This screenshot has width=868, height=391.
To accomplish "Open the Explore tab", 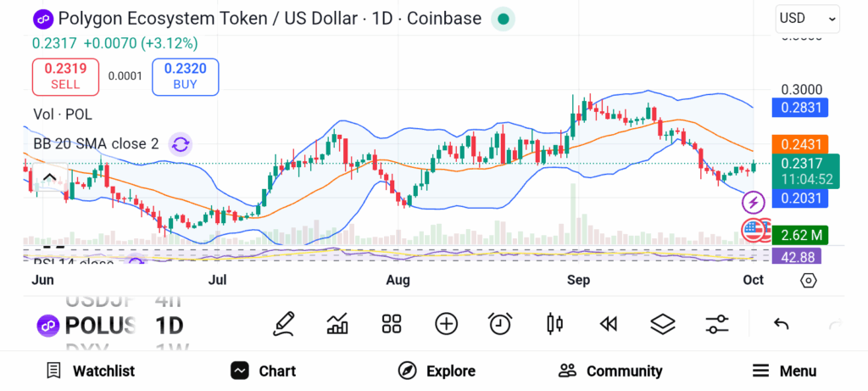I will [x=437, y=371].
